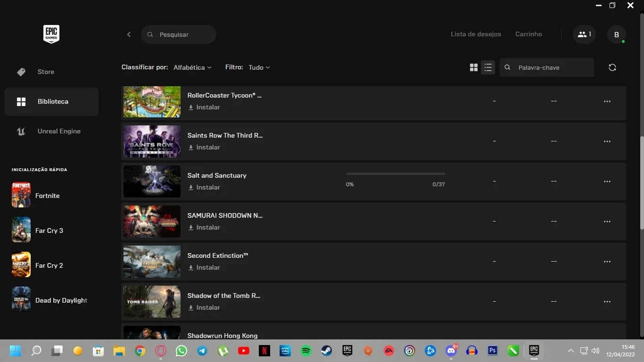Open options menu for SAMURAI SHODOWN
This screenshot has width=644, height=362.
[607, 222]
